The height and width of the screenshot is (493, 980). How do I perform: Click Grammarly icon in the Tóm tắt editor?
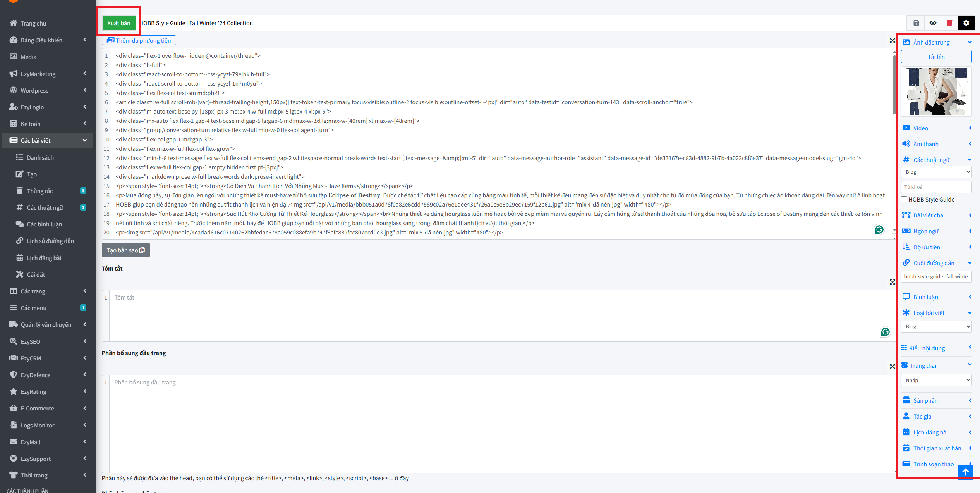tap(885, 332)
